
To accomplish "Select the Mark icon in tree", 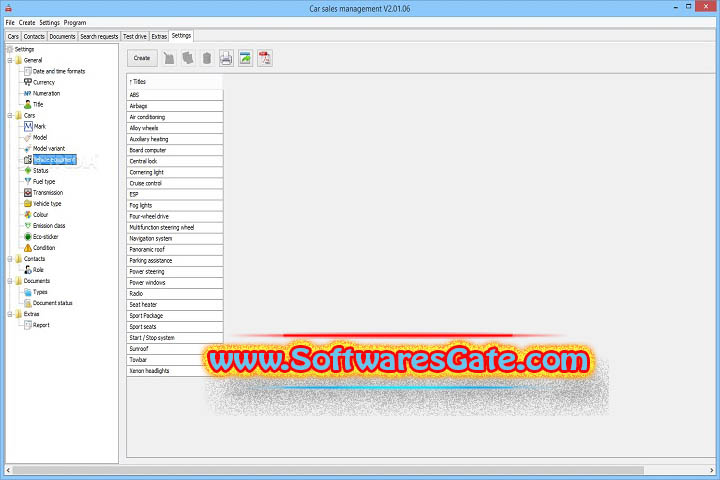I will [28, 126].
